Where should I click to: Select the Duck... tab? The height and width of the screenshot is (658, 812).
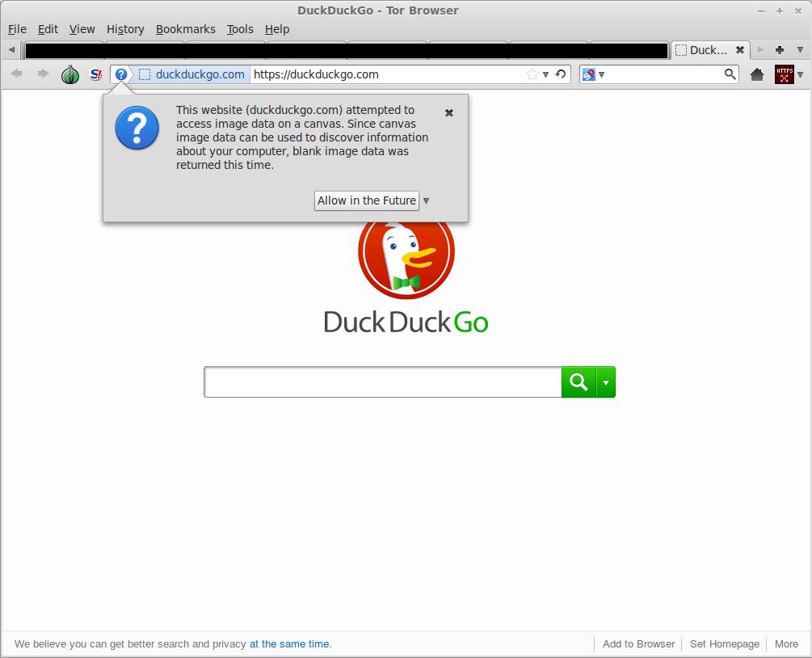coord(709,50)
